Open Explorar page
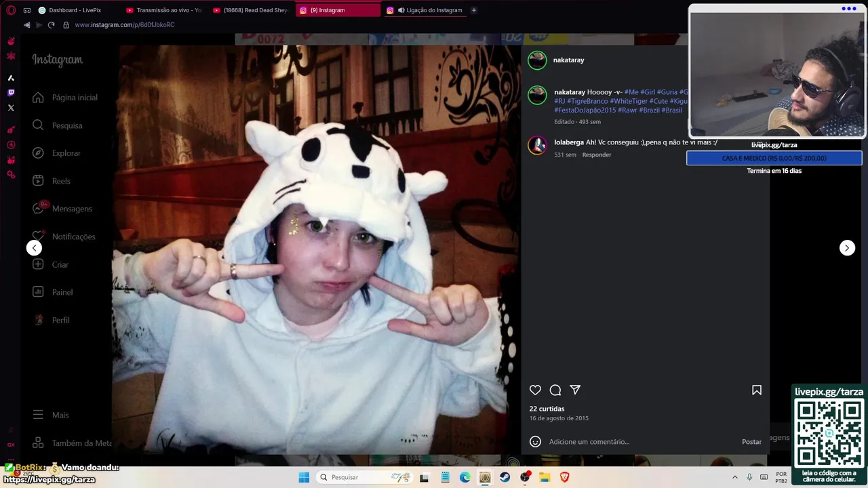868x488 pixels. click(x=58, y=153)
